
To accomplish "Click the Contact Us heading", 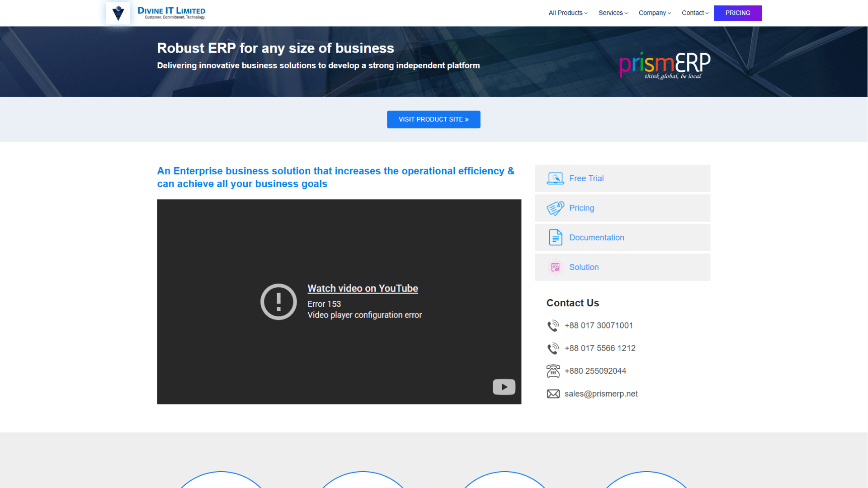I will click(x=572, y=303).
